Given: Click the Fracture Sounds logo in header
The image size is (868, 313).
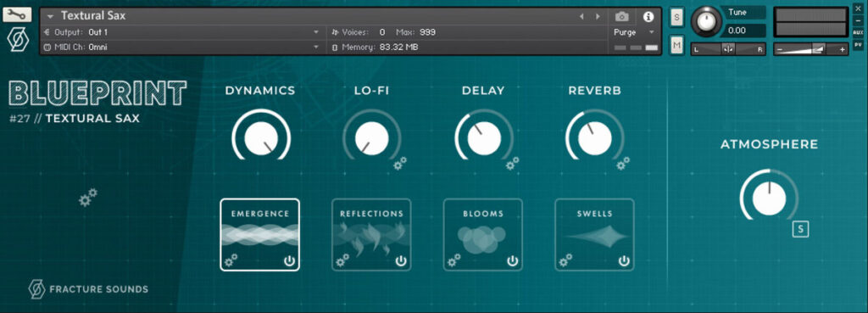Looking at the screenshot, I should (18, 41).
